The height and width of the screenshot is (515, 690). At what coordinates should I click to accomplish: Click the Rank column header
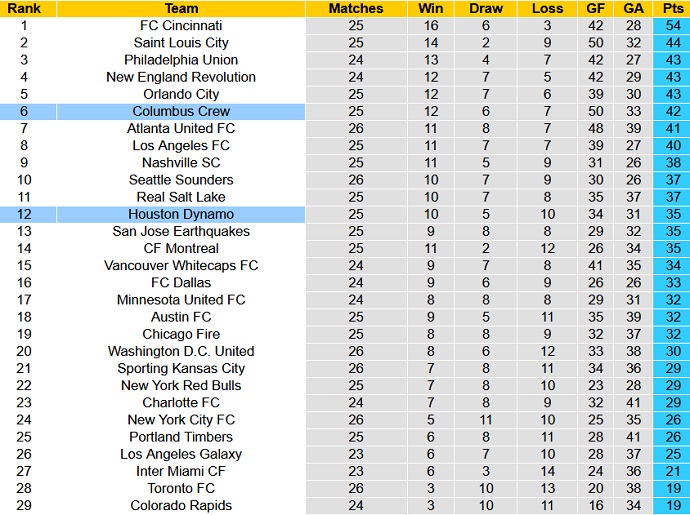(27, 8)
